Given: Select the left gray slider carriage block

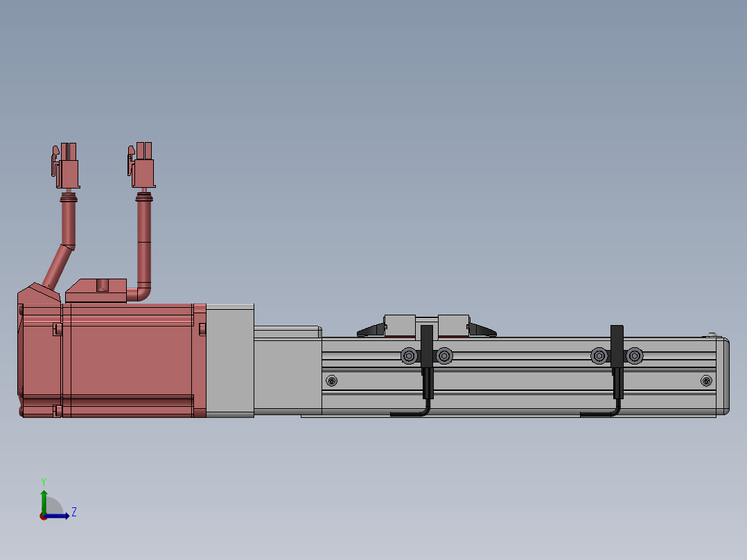Looking at the screenshot, I should 399,324.
